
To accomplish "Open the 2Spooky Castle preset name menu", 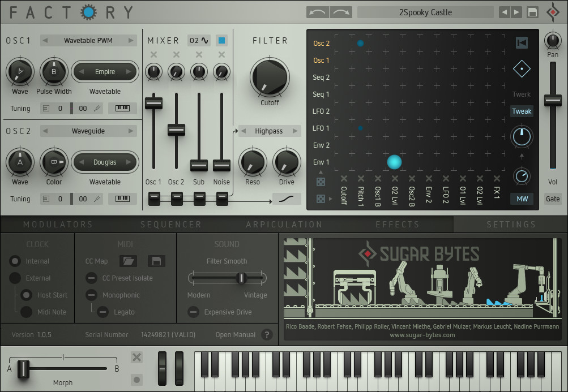I will (x=425, y=12).
